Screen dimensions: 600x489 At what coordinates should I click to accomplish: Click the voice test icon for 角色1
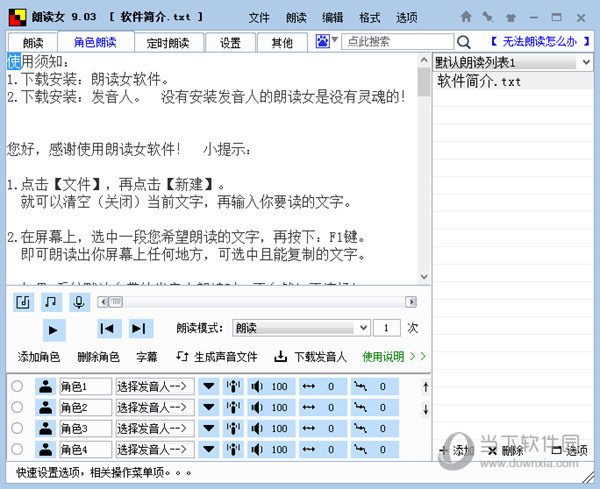click(x=233, y=386)
